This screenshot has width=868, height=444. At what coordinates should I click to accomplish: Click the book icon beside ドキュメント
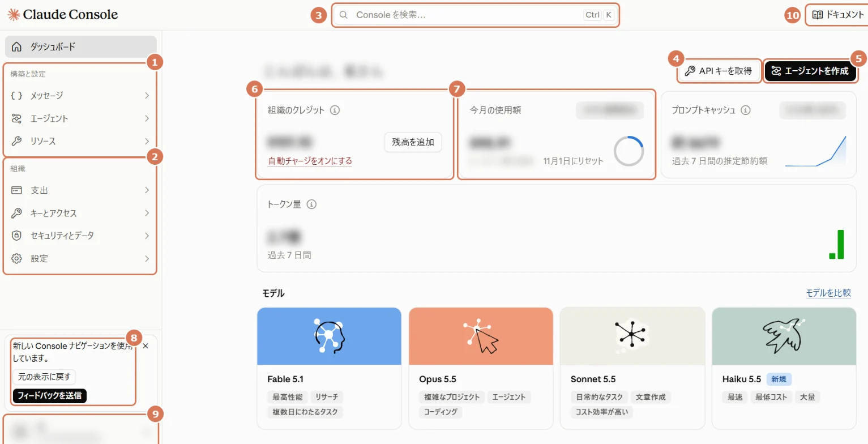(x=817, y=15)
